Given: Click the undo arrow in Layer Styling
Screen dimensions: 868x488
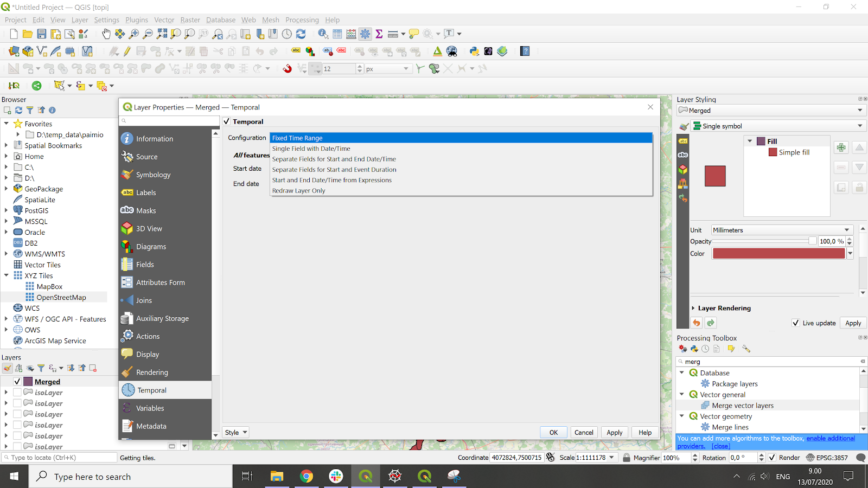Looking at the screenshot, I should pos(697,323).
